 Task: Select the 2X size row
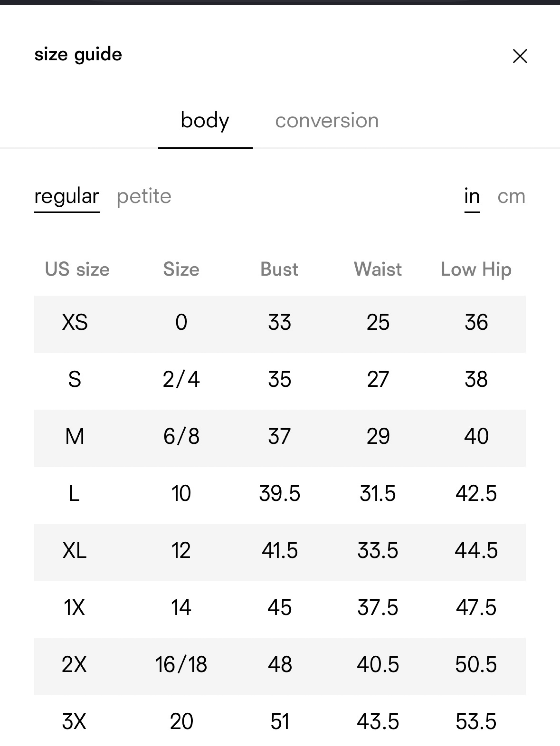point(280,666)
